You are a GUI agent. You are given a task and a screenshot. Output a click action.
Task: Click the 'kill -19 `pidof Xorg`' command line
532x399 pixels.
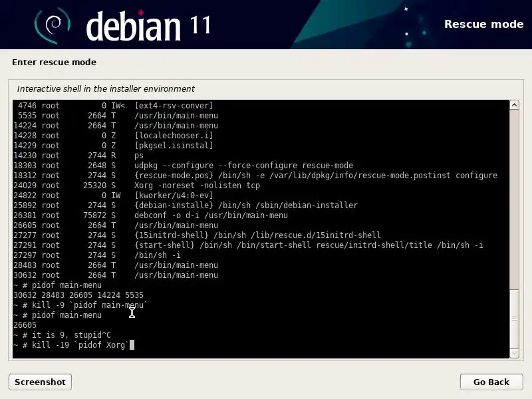74,345
